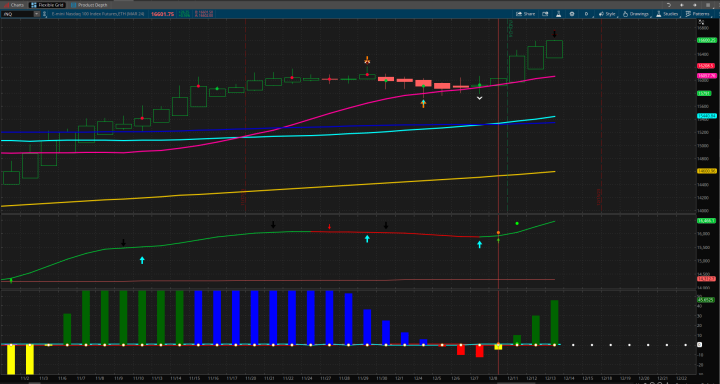Select the Flexible Grid tab
Image resolution: width=720 pixels, height=384 pixels.
(x=47, y=5)
